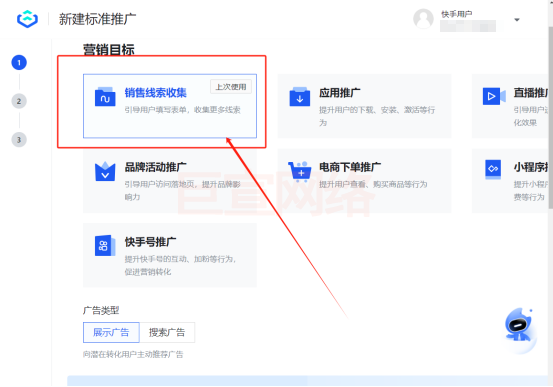Select 小程序推广 marketing goal card
The image size is (553, 387).
point(510,181)
